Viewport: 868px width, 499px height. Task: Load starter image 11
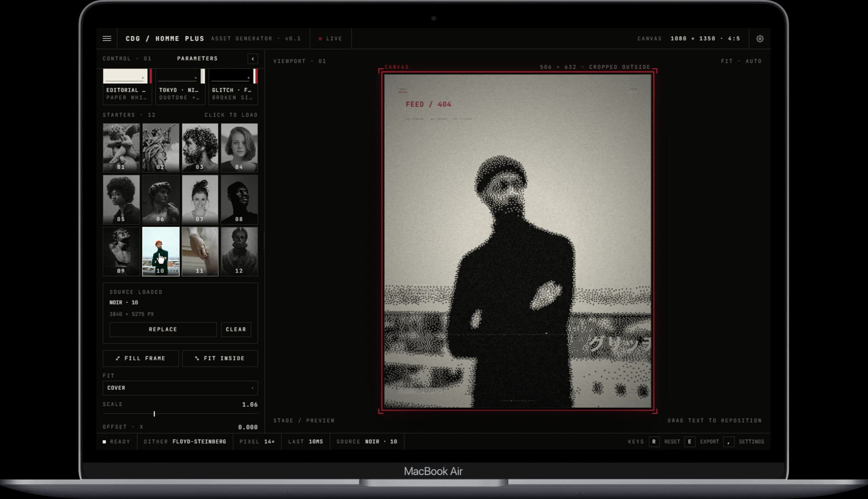(x=200, y=251)
